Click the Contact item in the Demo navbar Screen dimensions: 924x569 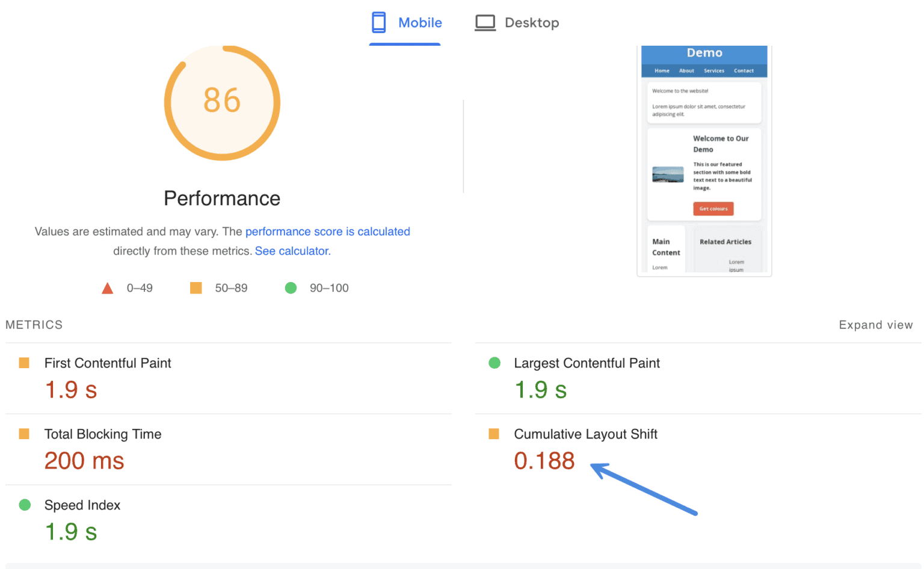[x=745, y=70]
